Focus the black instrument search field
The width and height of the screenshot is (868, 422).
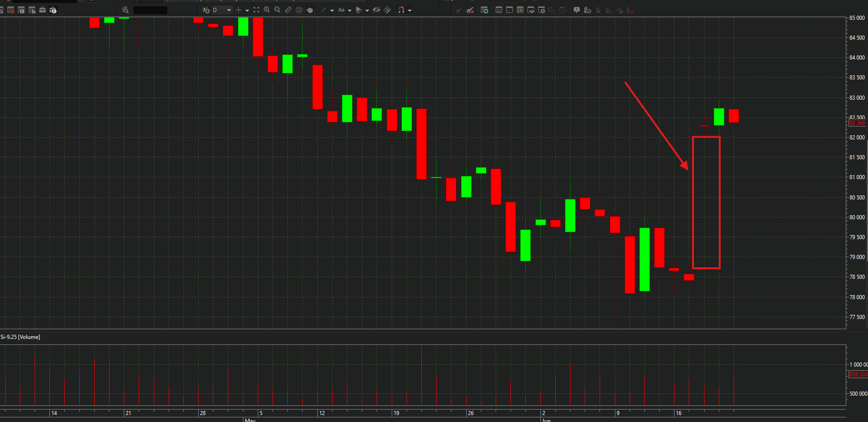[150, 10]
